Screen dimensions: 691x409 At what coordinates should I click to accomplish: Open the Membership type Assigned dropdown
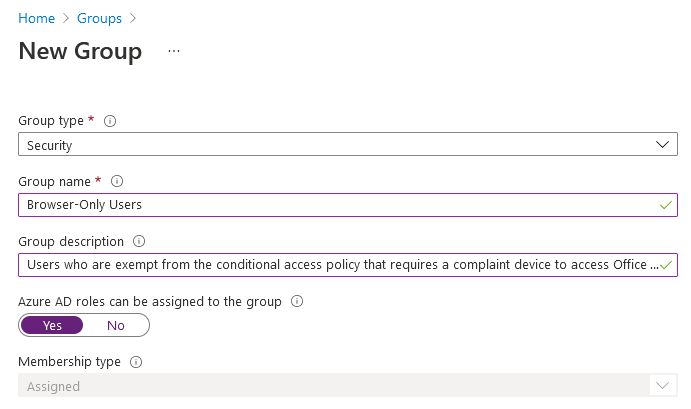pos(348,385)
